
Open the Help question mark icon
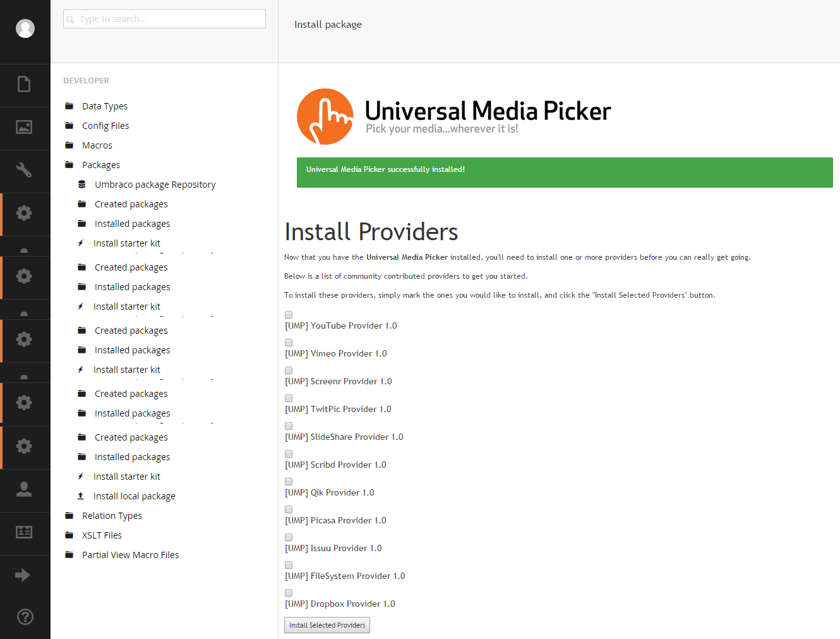(x=25, y=617)
